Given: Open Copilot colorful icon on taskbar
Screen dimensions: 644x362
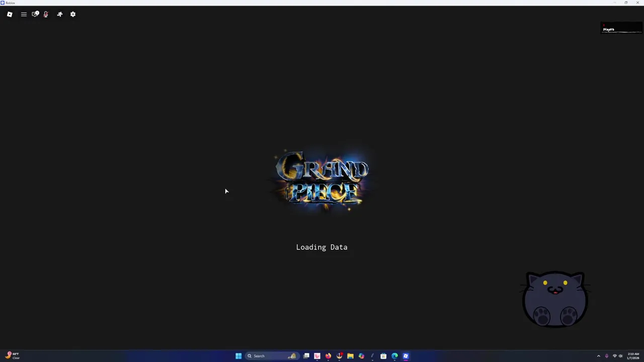Looking at the screenshot, I should pos(361,356).
